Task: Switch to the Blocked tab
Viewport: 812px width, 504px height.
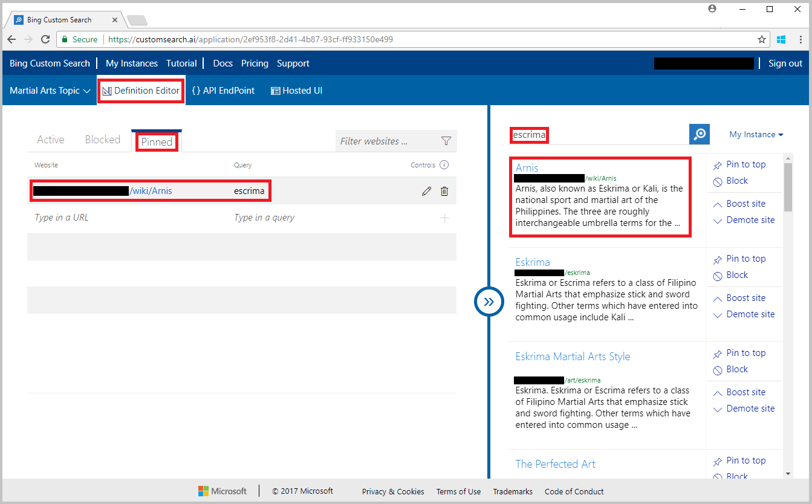Action: 102,139
